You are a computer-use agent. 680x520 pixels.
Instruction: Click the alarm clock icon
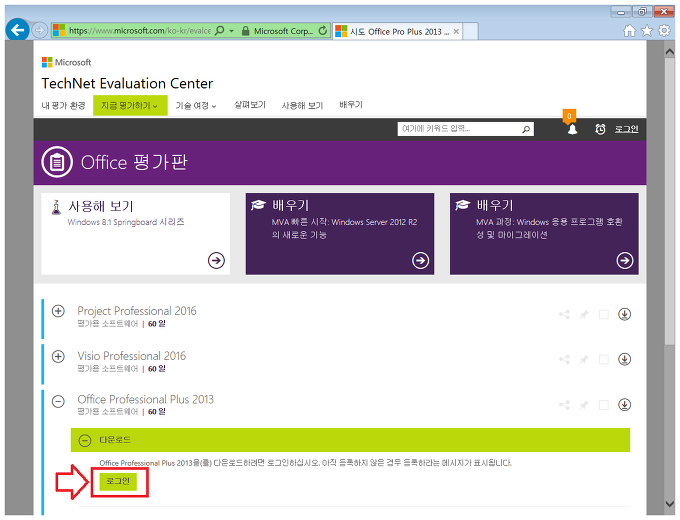(600, 129)
